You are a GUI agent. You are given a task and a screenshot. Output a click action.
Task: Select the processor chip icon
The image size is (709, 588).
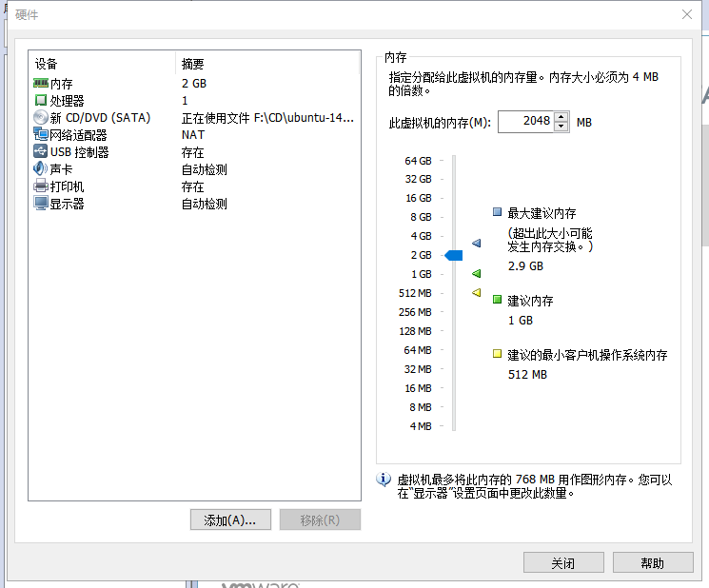pos(41,100)
